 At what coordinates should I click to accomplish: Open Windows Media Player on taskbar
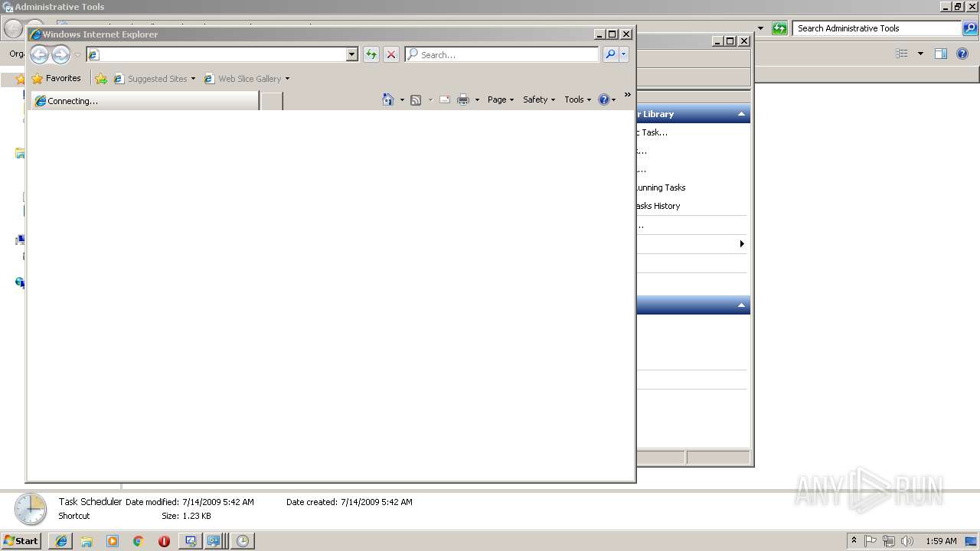pos(113,540)
